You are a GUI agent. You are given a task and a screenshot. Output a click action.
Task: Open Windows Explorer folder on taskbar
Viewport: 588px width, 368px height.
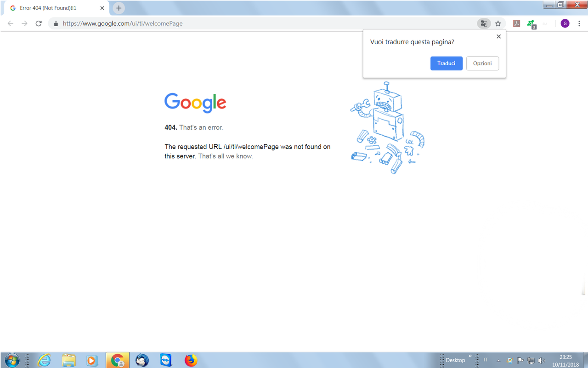coord(69,360)
